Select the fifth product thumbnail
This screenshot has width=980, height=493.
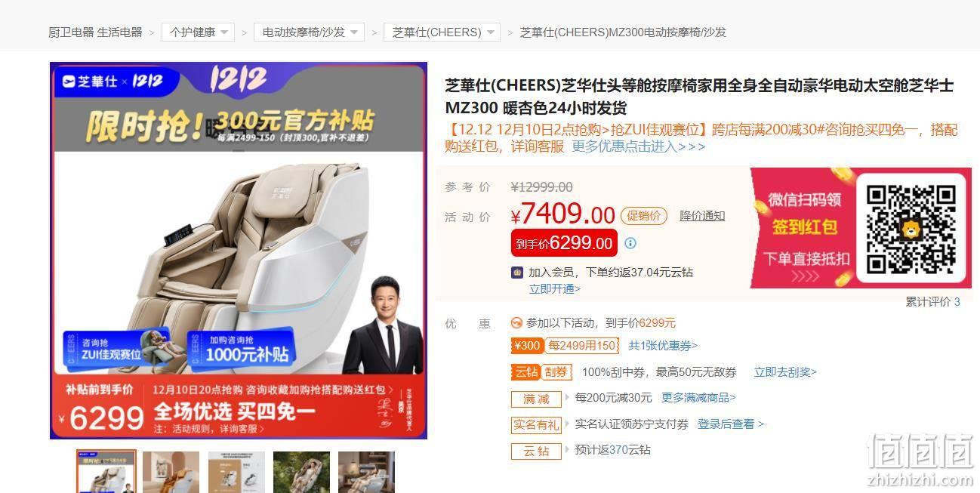366,472
